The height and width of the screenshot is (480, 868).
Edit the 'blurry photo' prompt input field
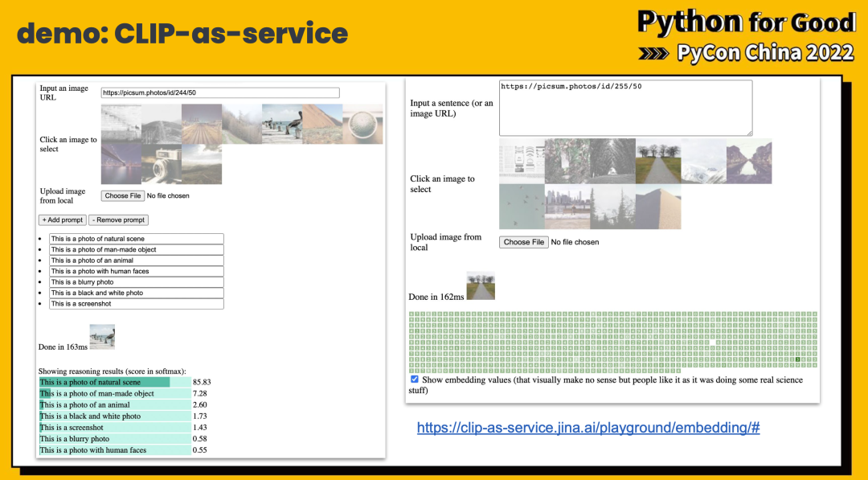click(x=136, y=281)
